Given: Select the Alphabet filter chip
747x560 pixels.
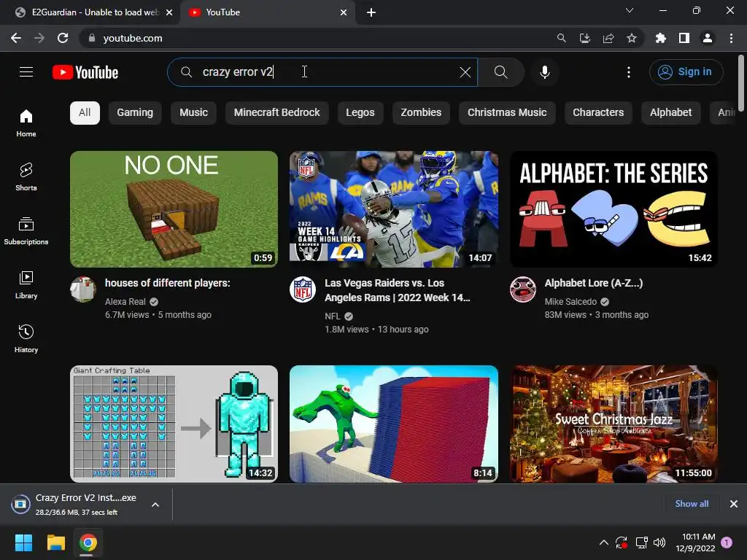Looking at the screenshot, I should (x=671, y=113).
